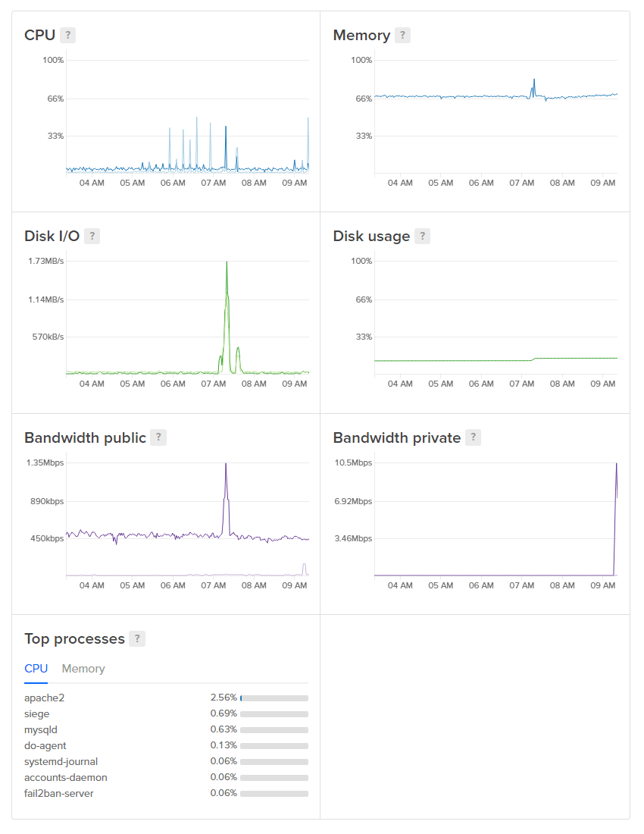This screenshot has height=834, width=644.
Task: Open the Memory chart help tooltip
Action: click(x=404, y=35)
